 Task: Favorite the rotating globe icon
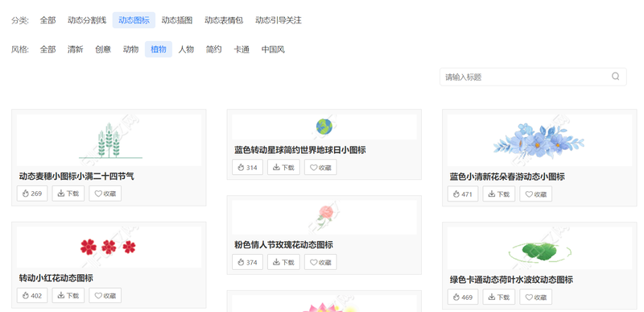point(320,168)
